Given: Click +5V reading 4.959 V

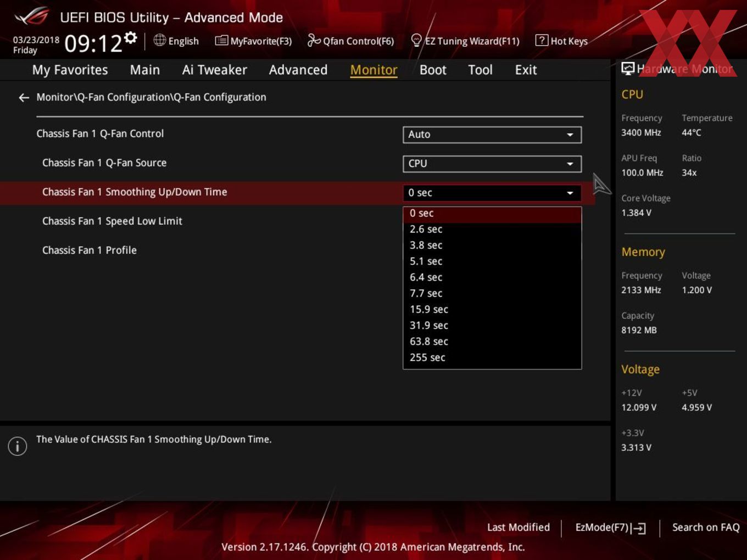Looking at the screenshot, I should 697,408.
